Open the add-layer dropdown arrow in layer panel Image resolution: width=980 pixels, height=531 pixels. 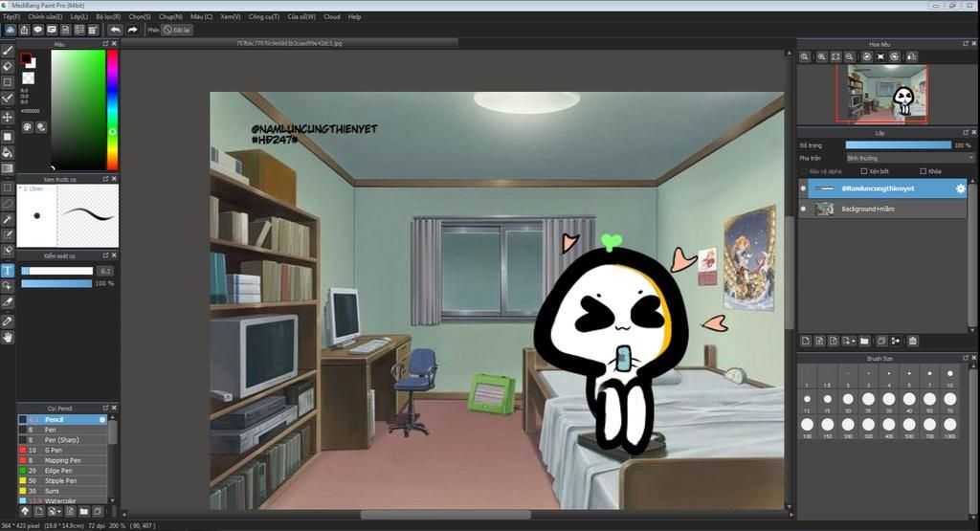850,342
